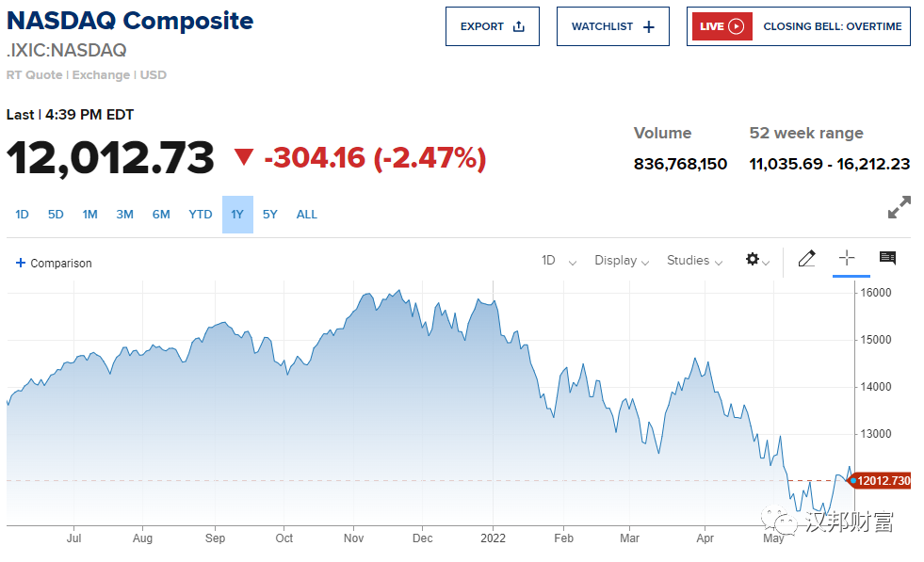Click the 12012.730 price marker label

[883, 481]
